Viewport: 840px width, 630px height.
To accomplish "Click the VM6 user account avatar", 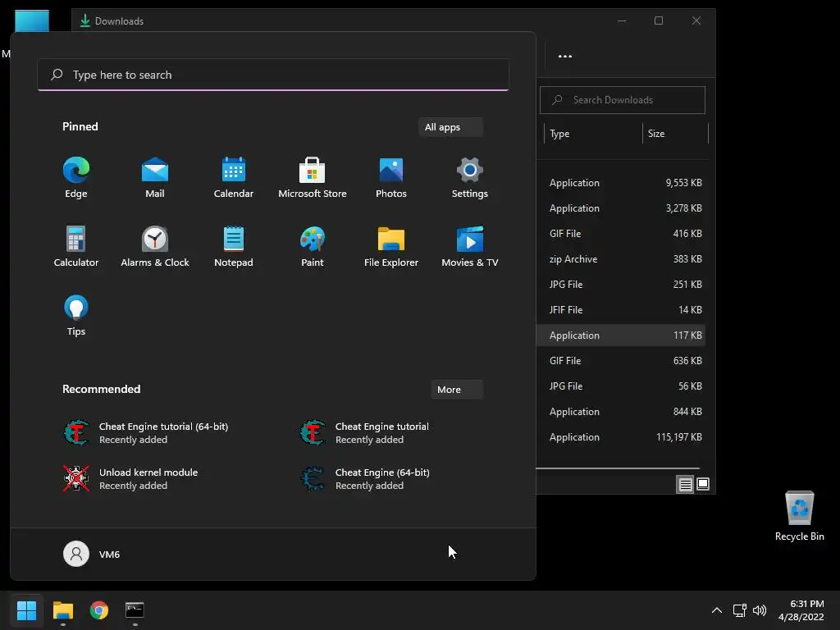I will coord(76,554).
